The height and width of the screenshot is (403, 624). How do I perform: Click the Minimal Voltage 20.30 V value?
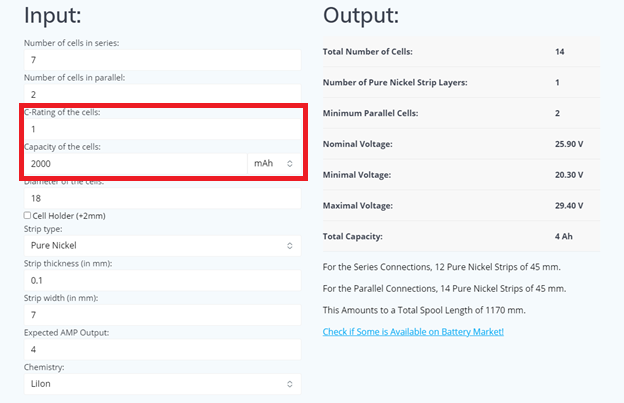pos(571,175)
